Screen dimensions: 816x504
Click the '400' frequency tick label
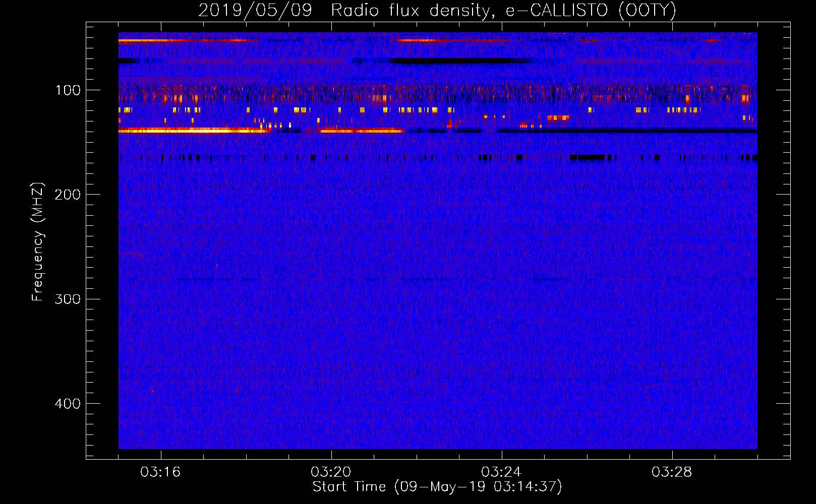68,404
